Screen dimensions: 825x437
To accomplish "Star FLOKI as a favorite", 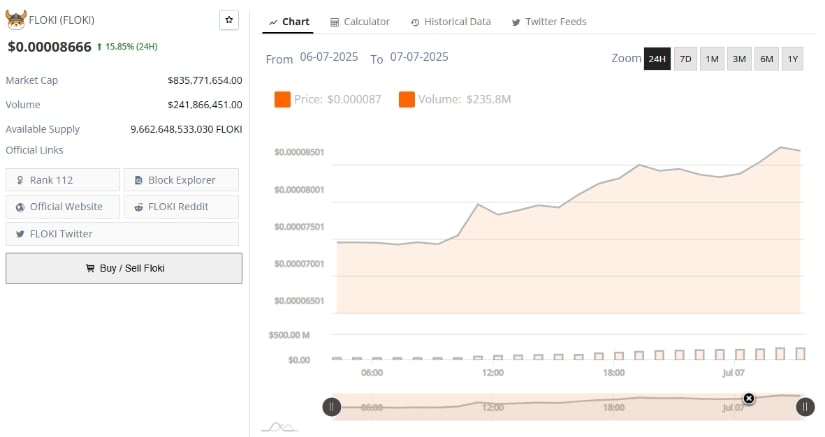I will pyautogui.click(x=229, y=20).
